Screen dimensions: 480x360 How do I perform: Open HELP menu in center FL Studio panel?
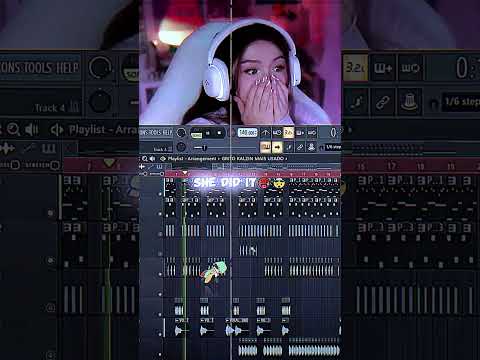tap(167, 133)
